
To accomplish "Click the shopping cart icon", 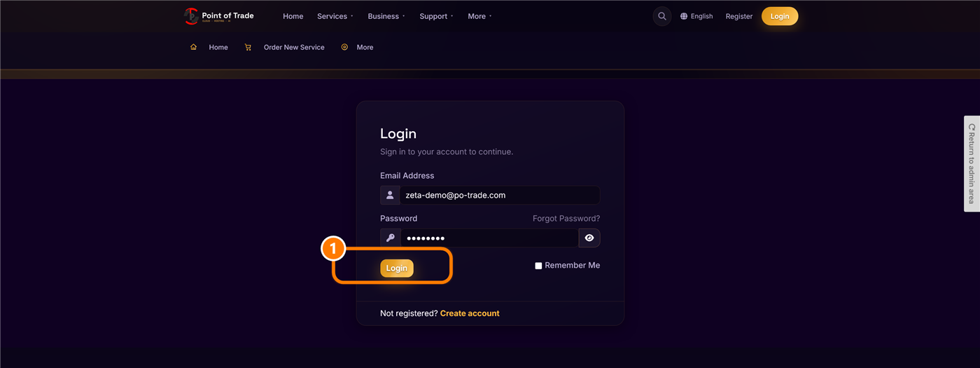I will point(248,47).
